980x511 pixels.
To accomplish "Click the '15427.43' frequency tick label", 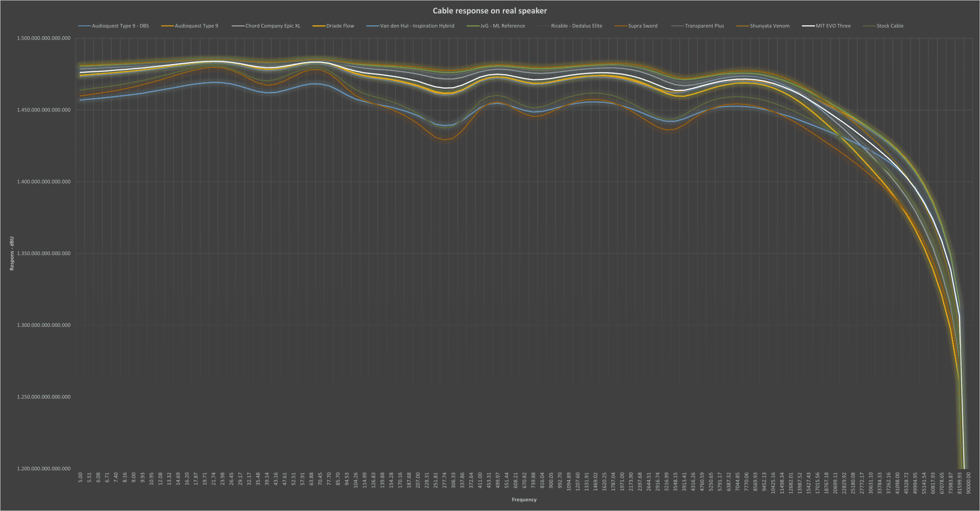I will [808, 484].
